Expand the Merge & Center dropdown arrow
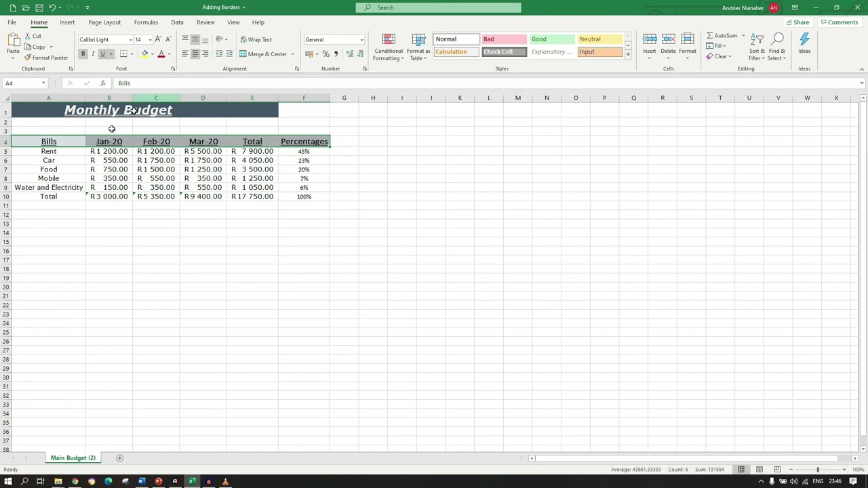The height and width of the screenshot is (488, 868). (292, 54)
